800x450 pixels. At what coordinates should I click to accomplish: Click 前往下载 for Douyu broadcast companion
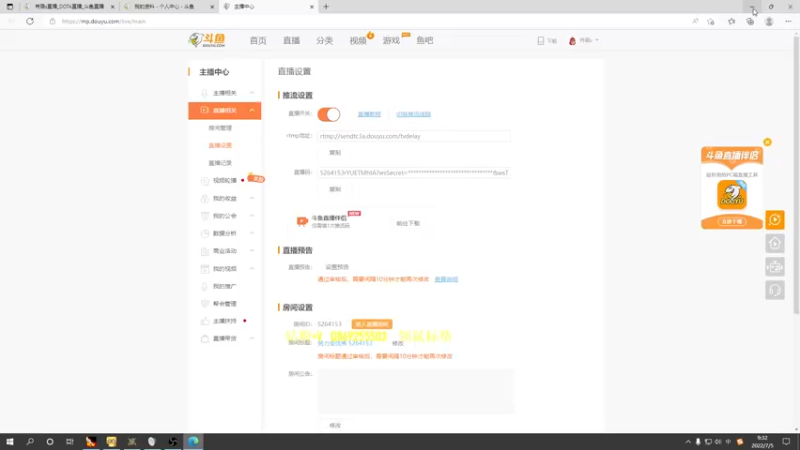(408, 223)
